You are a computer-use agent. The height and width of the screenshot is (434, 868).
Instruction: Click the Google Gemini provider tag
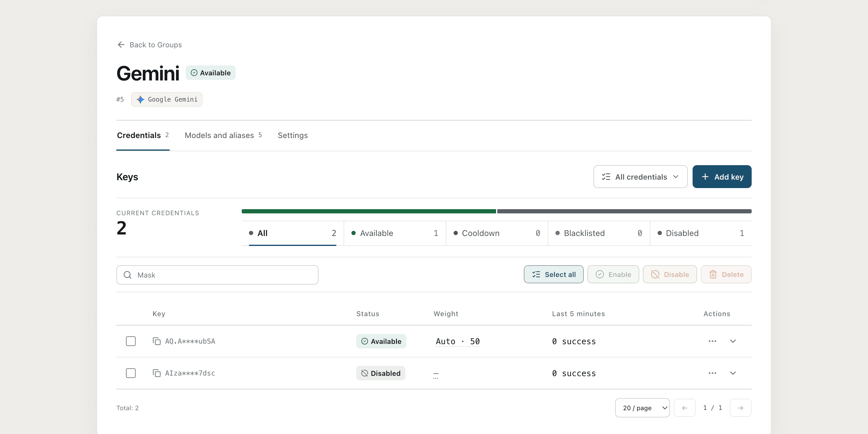167,99
